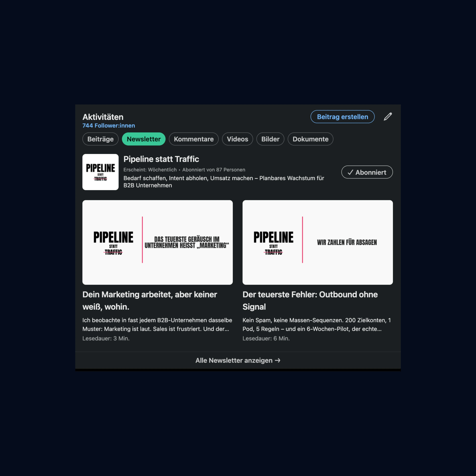Click the excerpt starting 'Kein Spam, keine Massen-Sequenzen'

(x=316, y=324)
